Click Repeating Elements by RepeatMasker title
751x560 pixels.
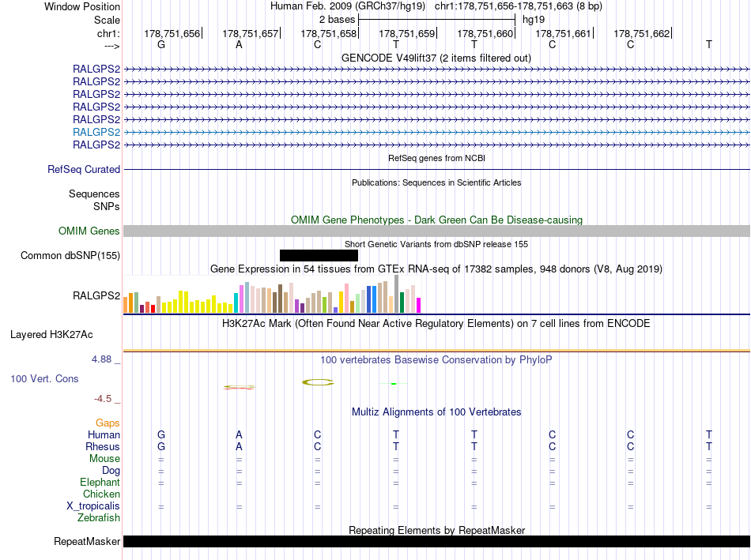(437, 530)
